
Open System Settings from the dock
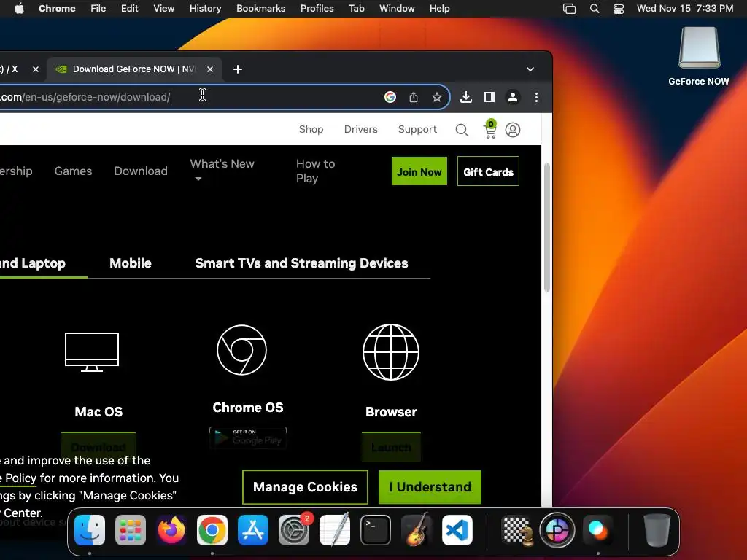tap(294, 530)
